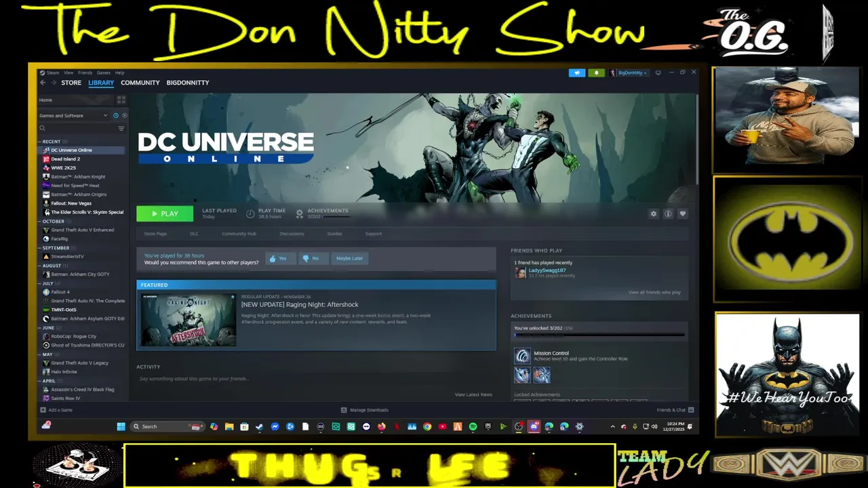Toggle the ready-to-play filter icon
Viewport: 868px width, 488px height.
coord(123,115)
